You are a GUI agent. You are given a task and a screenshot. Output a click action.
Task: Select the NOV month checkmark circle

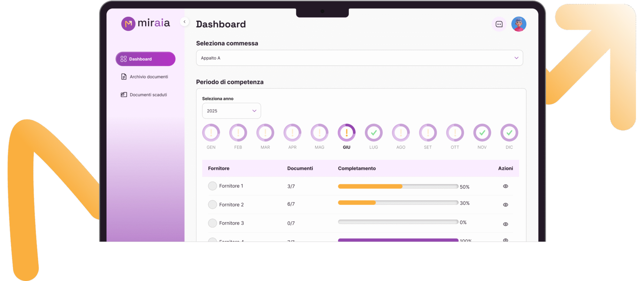(482, 133)
